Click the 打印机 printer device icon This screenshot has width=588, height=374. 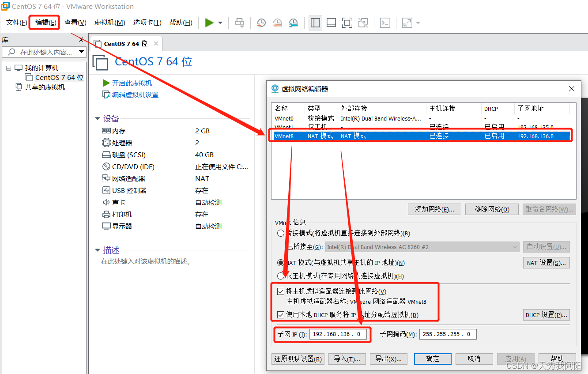tap(106, 214)
